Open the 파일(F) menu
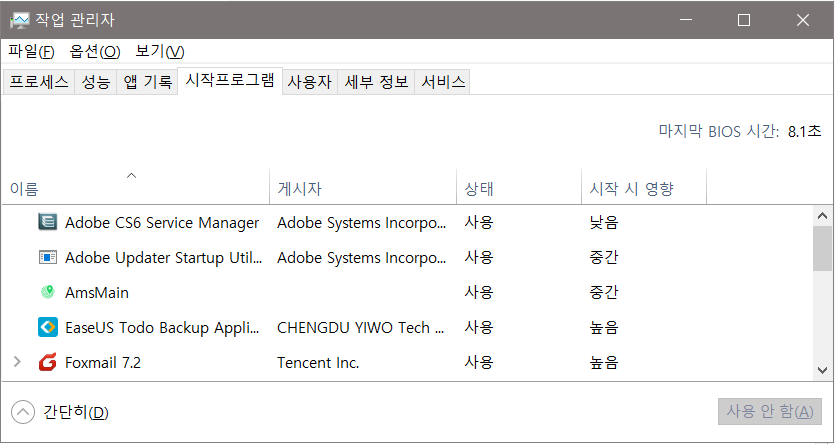835x444 pixels. [x=31, y=52]
